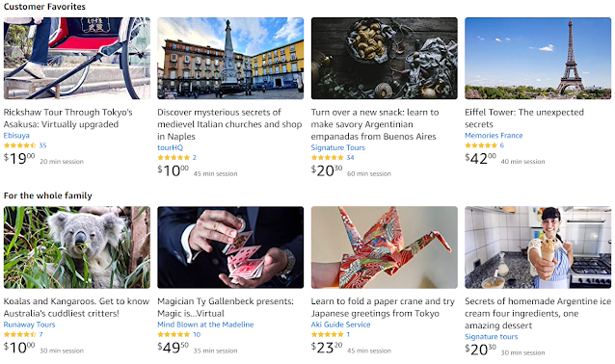Click the magician card trick image

coord(230,247)
